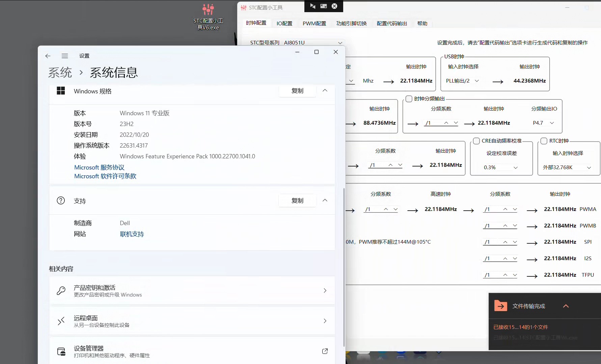The width and height of the screenshot is (601, 364).
Task: Open the Microsoft 软件许可条款 link
Action: coord(105,176)
